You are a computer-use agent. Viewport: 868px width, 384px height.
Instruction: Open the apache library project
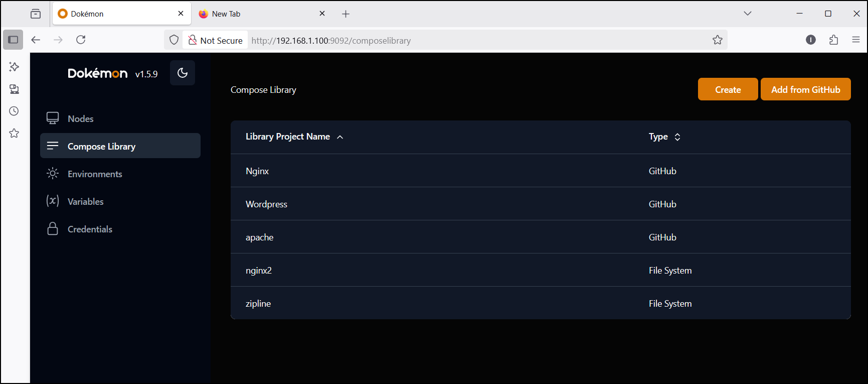pyautogui.click(x=259, y=237)
